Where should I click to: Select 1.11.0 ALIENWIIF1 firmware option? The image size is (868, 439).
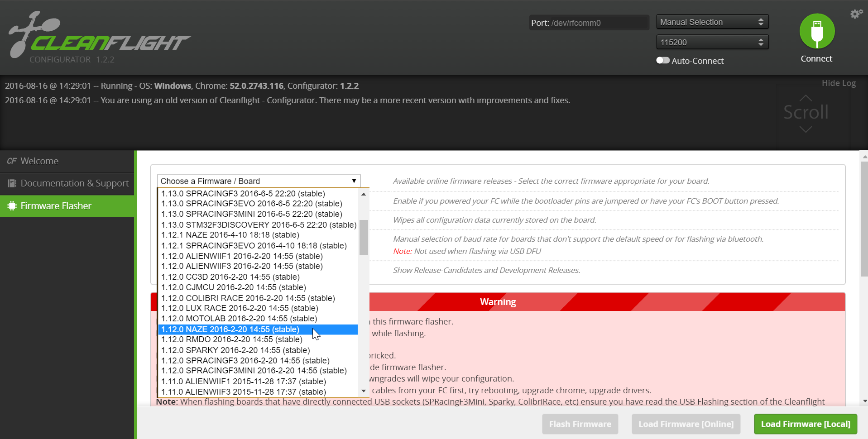click(x=258, y=382)
